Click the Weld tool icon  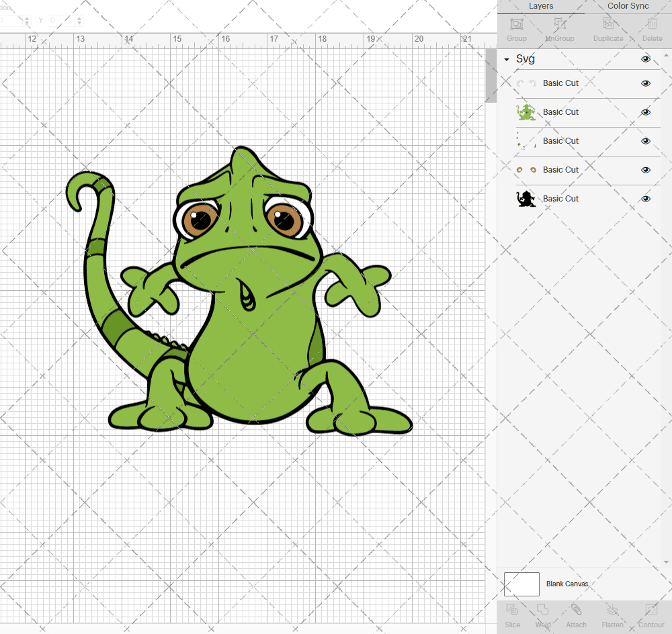pyautogui.click(x=543, y=613)
